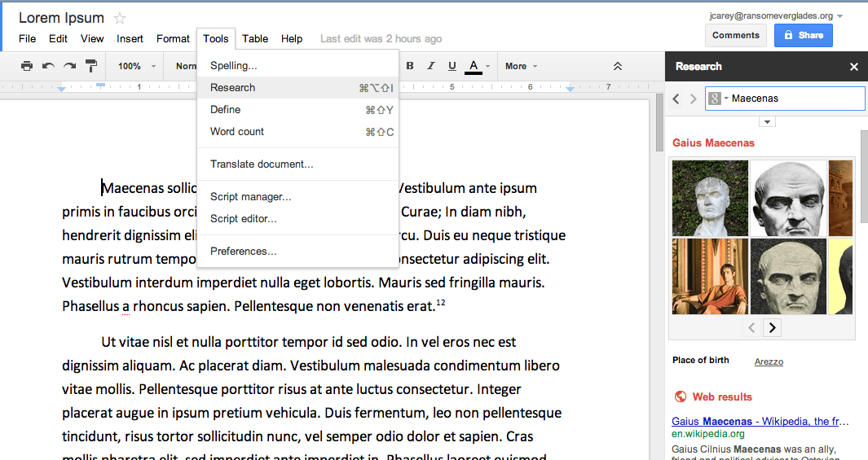Viewport: 868px width, 460px height.
Task: Open Gaius Maecenas Wikipedia link
Action: pos(760,421)
